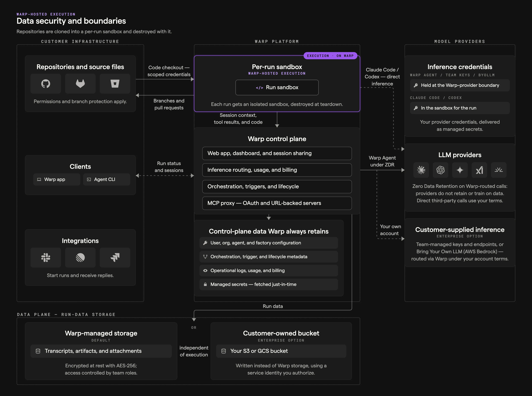
Task: Click Permissions and branch protection apply text
Action: tap(80, 101)
